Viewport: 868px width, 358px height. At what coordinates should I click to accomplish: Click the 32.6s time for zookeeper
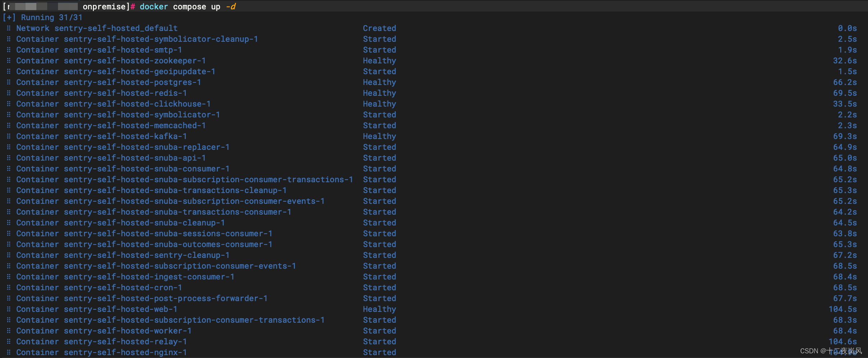(x=845, y=61)
